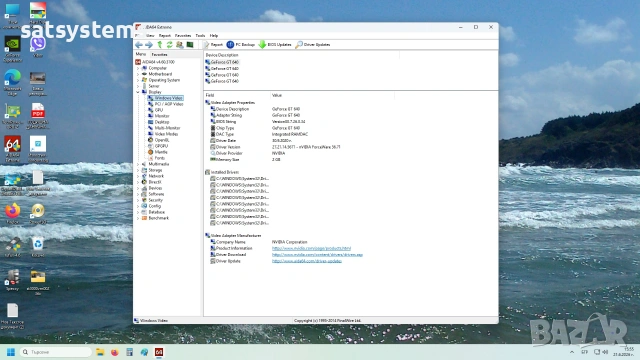640x360 pixels.
Task: Go back with the blue left arrow
Action: [x=139, y=44]
